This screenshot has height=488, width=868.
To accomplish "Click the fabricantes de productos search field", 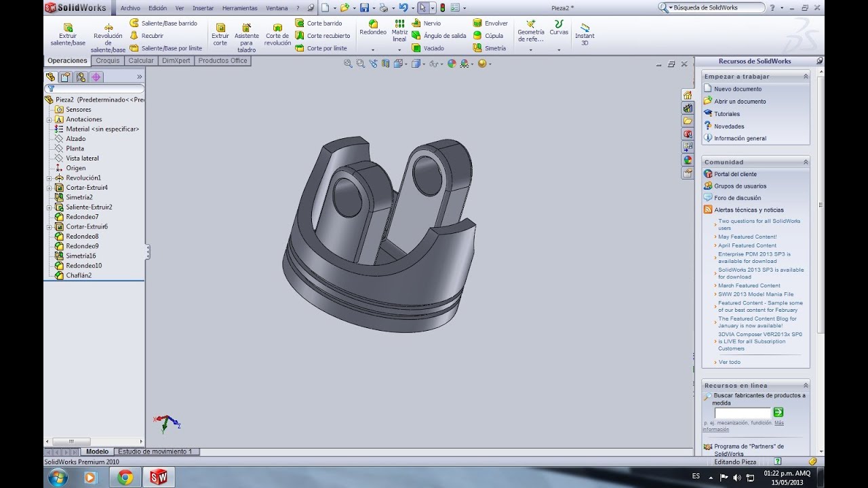I will (x=743, y=413).
